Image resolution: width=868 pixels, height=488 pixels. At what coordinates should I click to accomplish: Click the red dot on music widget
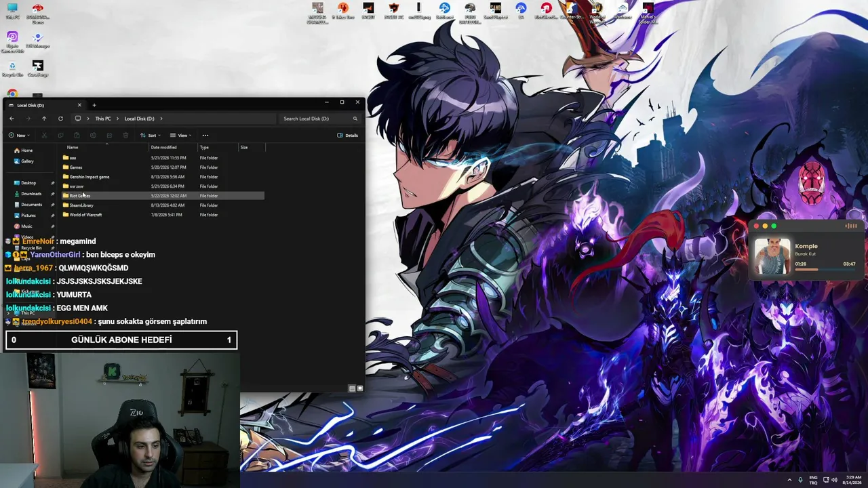[757, 226]
